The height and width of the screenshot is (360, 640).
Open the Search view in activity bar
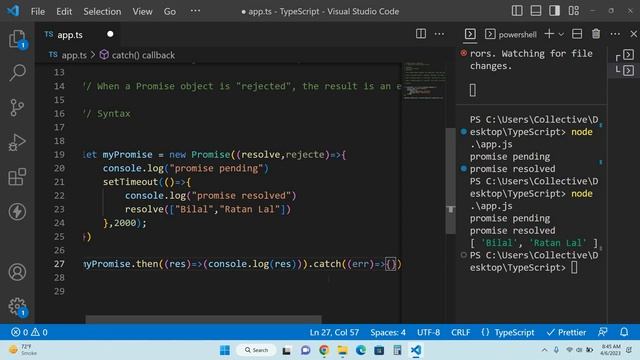[17, 73]
